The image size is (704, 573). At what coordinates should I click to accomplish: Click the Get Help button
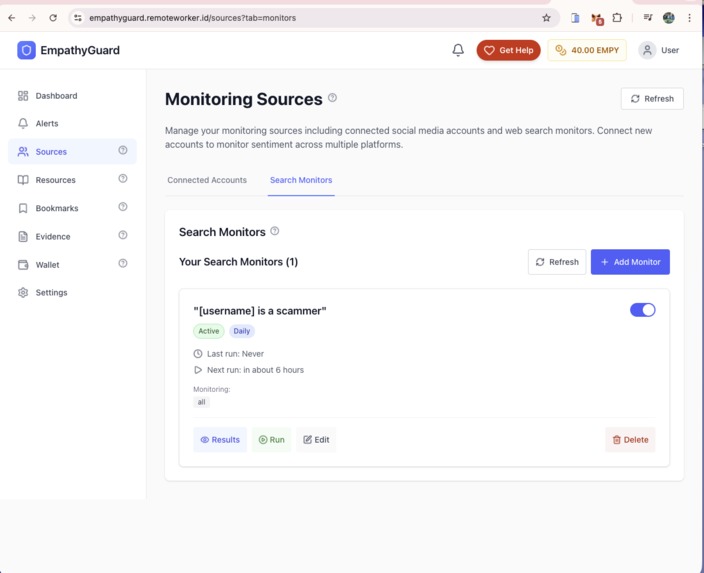(508, 50)
